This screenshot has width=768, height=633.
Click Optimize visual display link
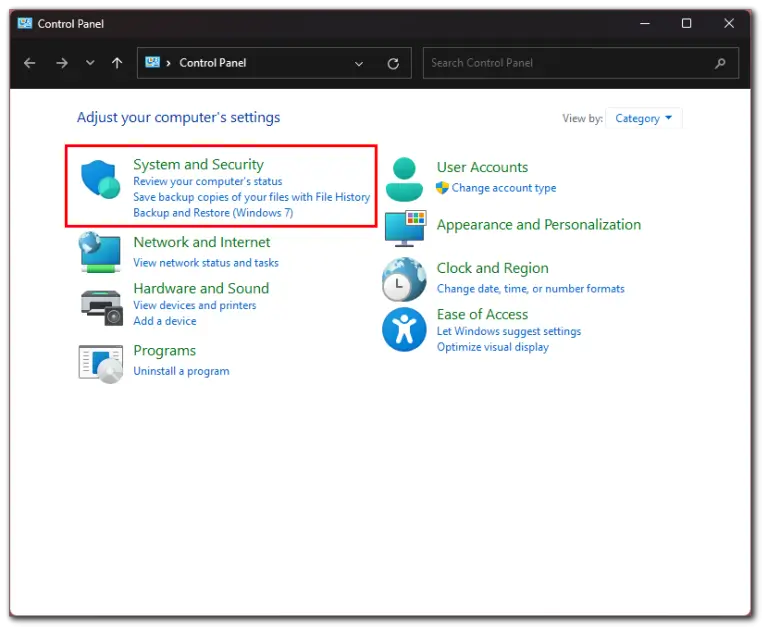[493, 347]
